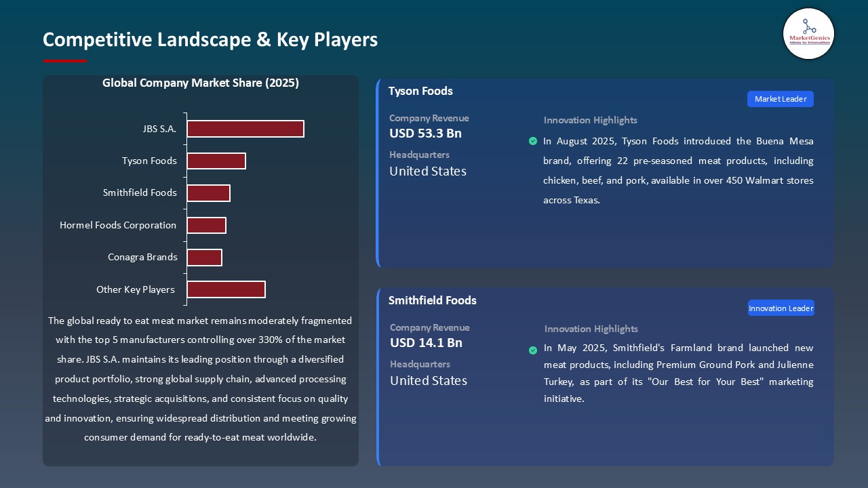
Task: Click the MarketGenics logo
Action: (x=808, y=33)
